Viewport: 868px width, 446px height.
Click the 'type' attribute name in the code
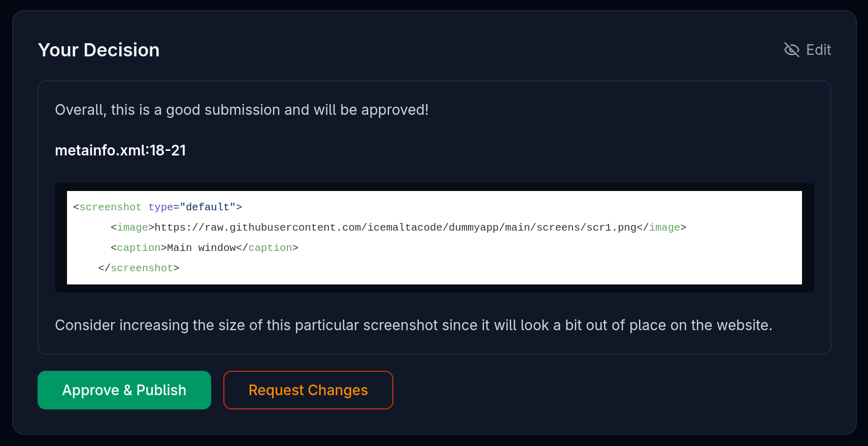tap(160, 207)
